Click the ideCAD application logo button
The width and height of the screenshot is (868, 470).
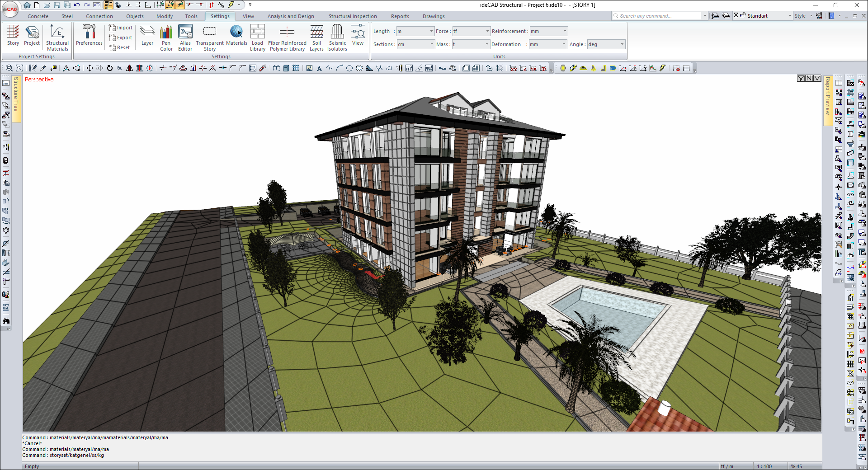(x=10, y=9)
